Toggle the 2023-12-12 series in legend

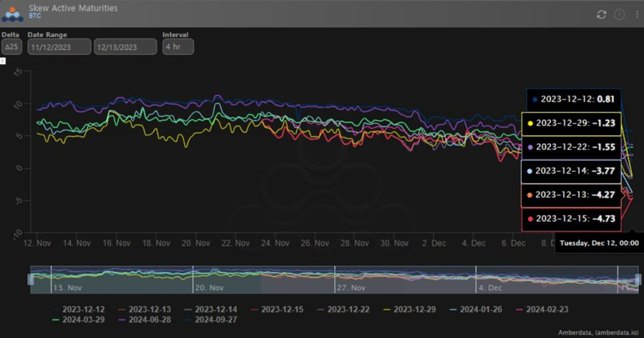(x=81, y=309)
